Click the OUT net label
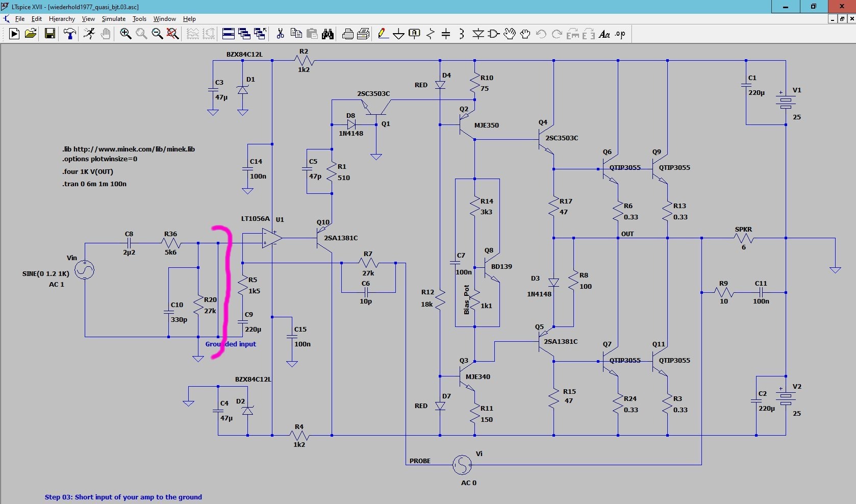 click(627, 234)
